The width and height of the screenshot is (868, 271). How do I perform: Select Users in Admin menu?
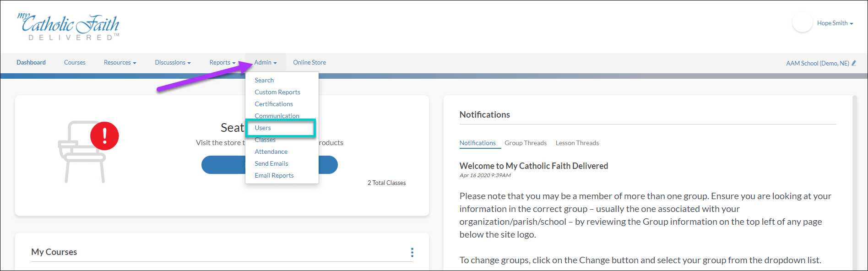(263, 128)
